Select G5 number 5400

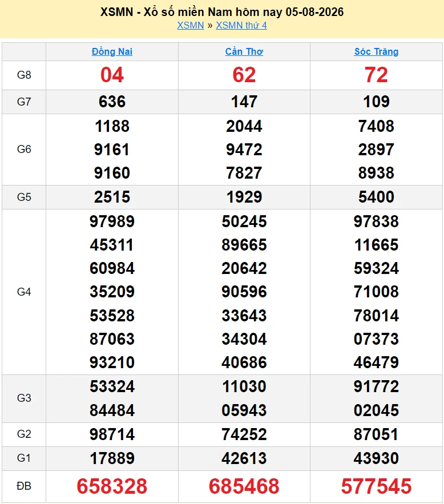click(x=376, y=197)
